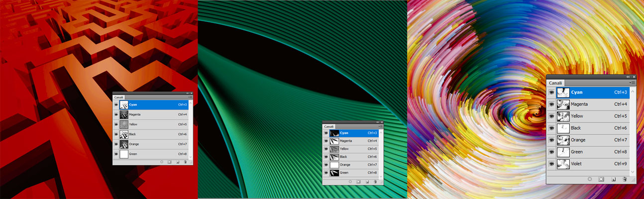This screenshot has width=644, height=199.
Task: Select the Green channel row in the maze panel
Action: point(151,154)
